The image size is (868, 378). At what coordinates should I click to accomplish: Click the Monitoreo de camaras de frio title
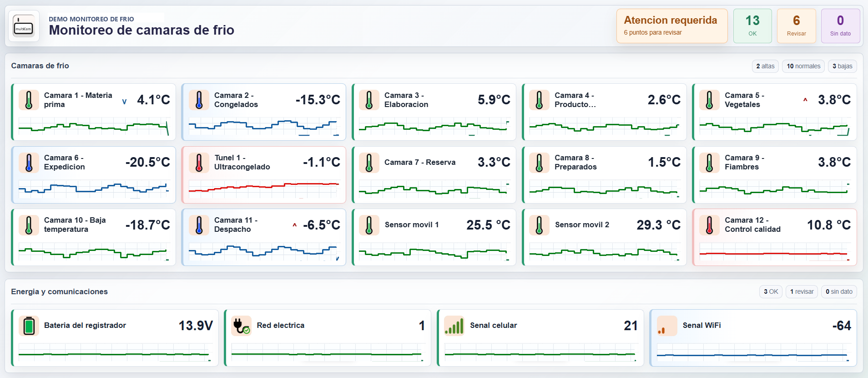[x=141, y=30]
